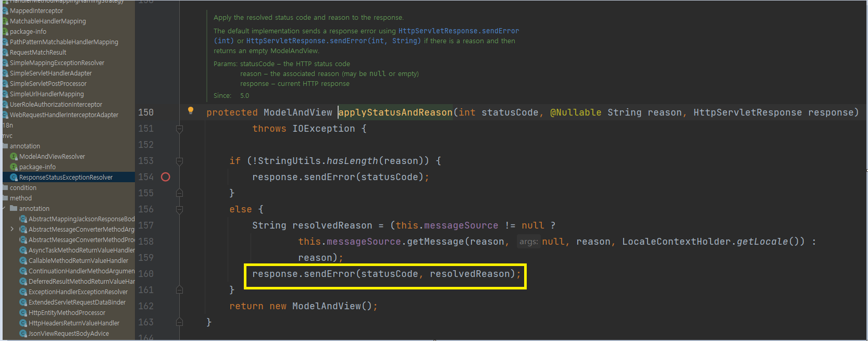Toggle the method fold end at line 163

[x=179, y=322]
